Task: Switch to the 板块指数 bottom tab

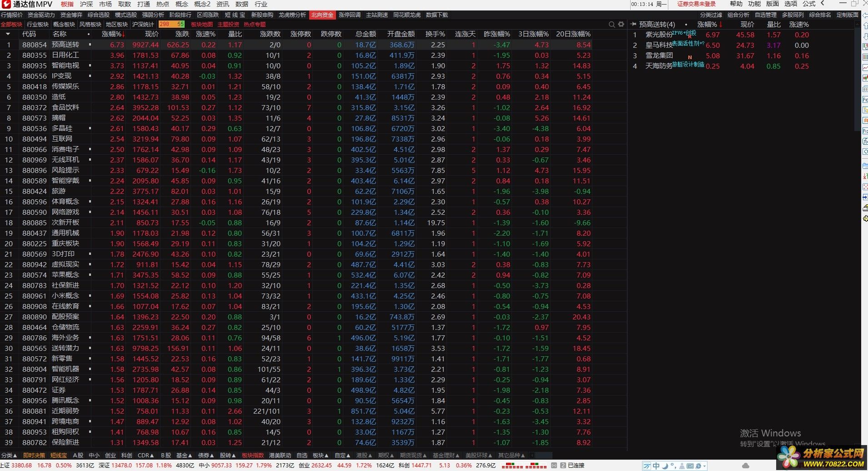Action: pyautogui.click(x=253, y=455)
